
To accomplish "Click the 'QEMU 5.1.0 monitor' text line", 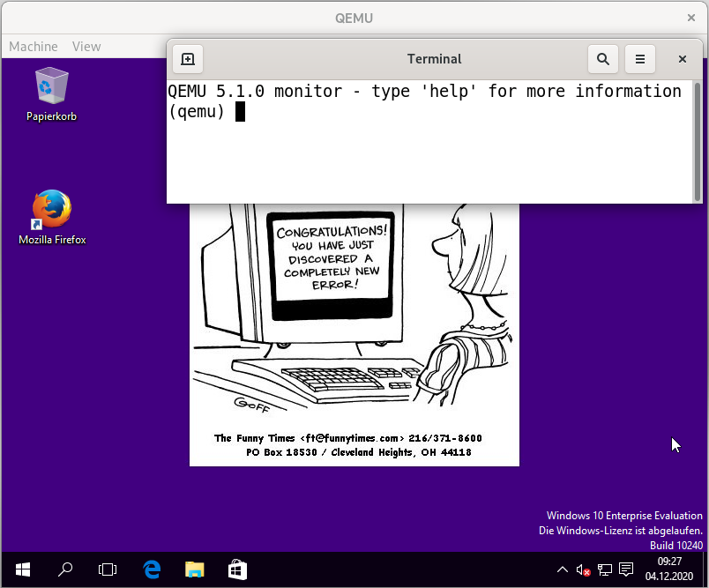I will pyautogui.click(x=424, y=92).
